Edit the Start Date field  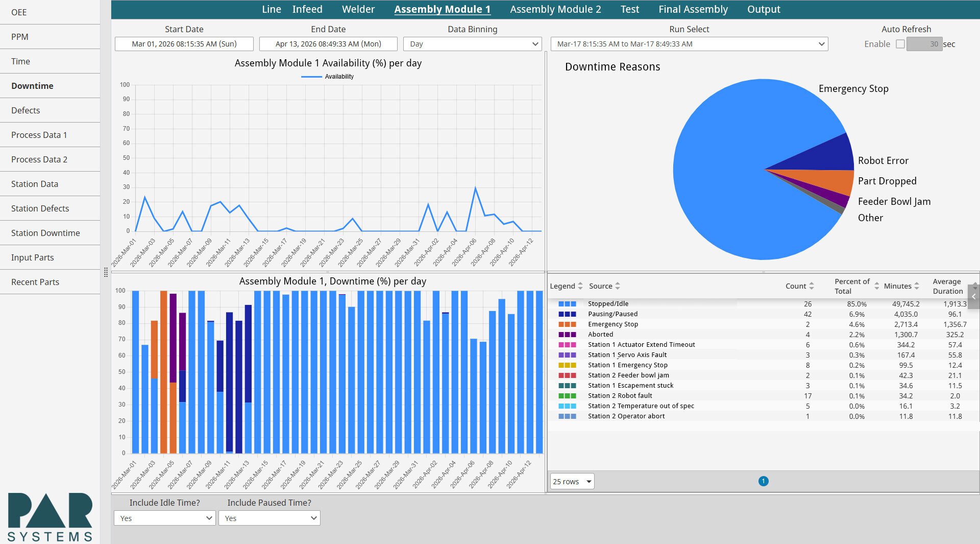coord(184,44)
